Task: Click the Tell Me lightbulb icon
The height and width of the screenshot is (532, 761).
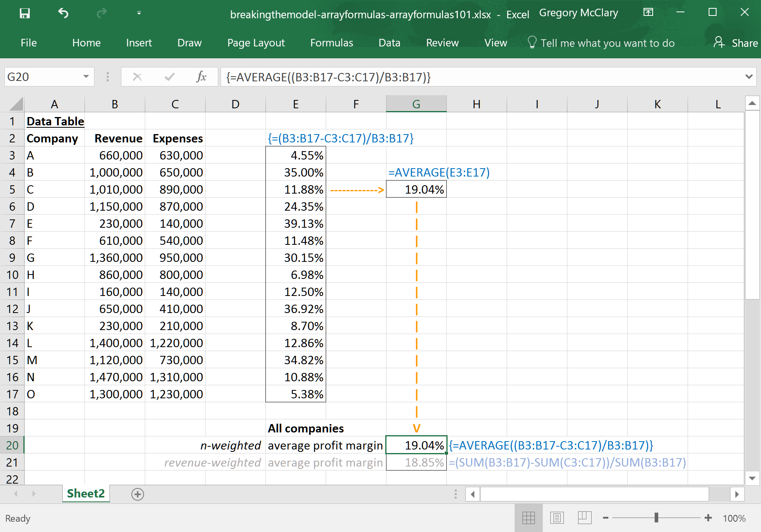Action: click(x=532, y=42)
